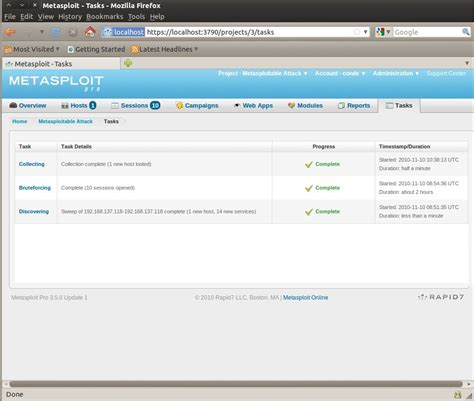Viewport: 474px width, 401px height.
Task: Open the Bookmarks menu
Action: pyautogui.click(x=105, y=17)
